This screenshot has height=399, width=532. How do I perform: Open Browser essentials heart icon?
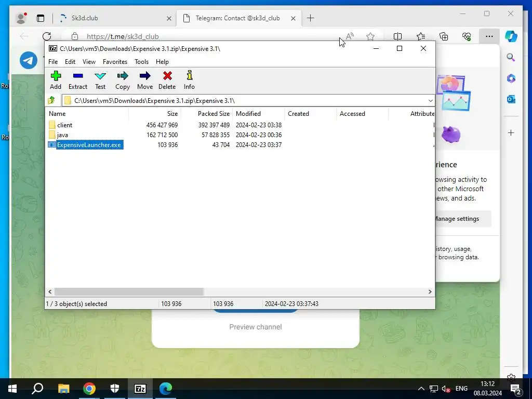coord(467,36)
